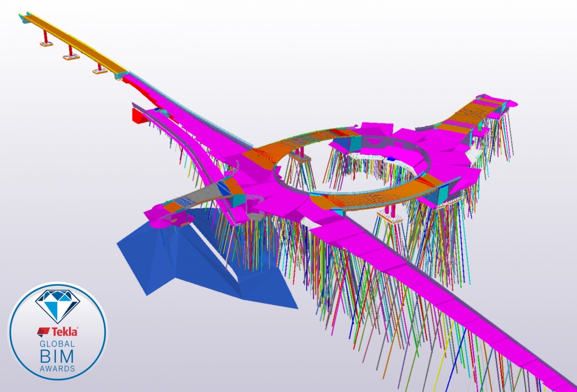Image resolution: width=577 pixels, height=392 pixels.
Task: Click the "AWARDS" text in the badge
Action: (x=57, y=369)
